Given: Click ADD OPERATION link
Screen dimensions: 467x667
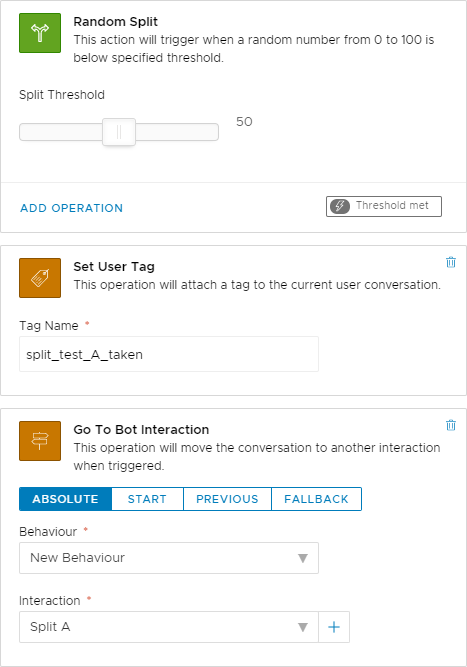Looking at the screenshot, I should click(x=71, y=208).
